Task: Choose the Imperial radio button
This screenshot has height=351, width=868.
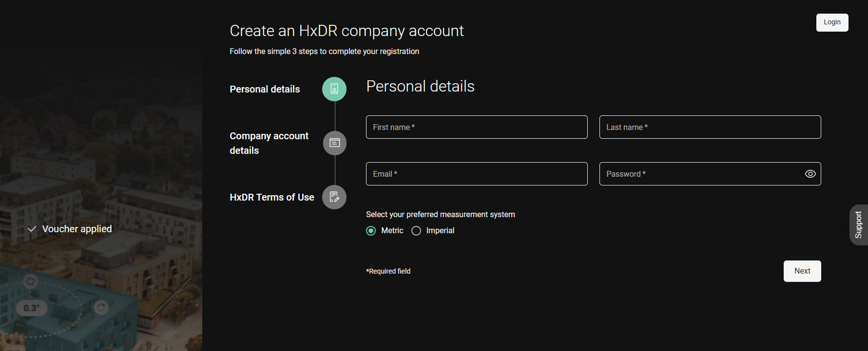Action: click(416, 231)
